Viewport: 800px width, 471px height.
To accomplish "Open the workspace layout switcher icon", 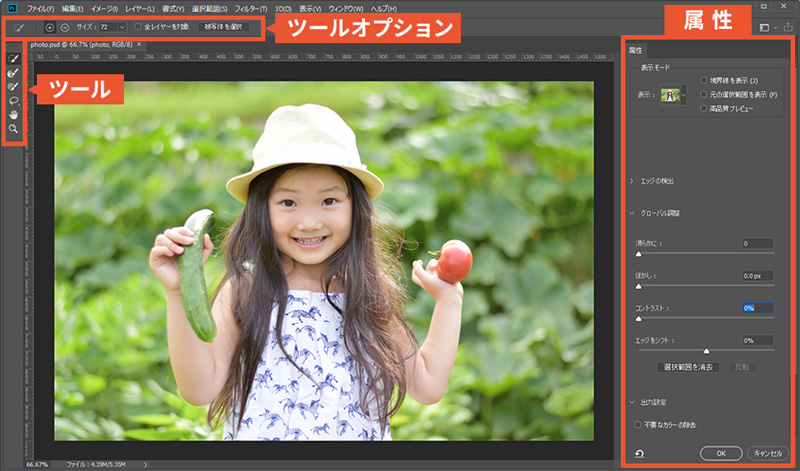I will 764,27.
